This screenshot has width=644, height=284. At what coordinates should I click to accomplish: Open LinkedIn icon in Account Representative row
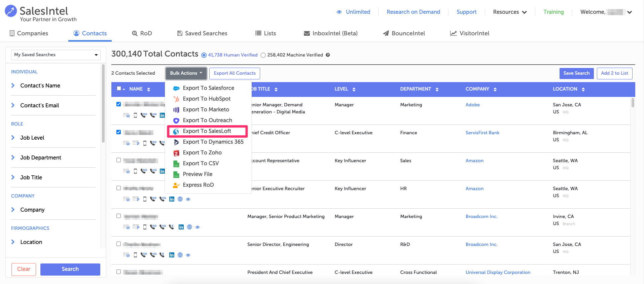coord(162,171)
